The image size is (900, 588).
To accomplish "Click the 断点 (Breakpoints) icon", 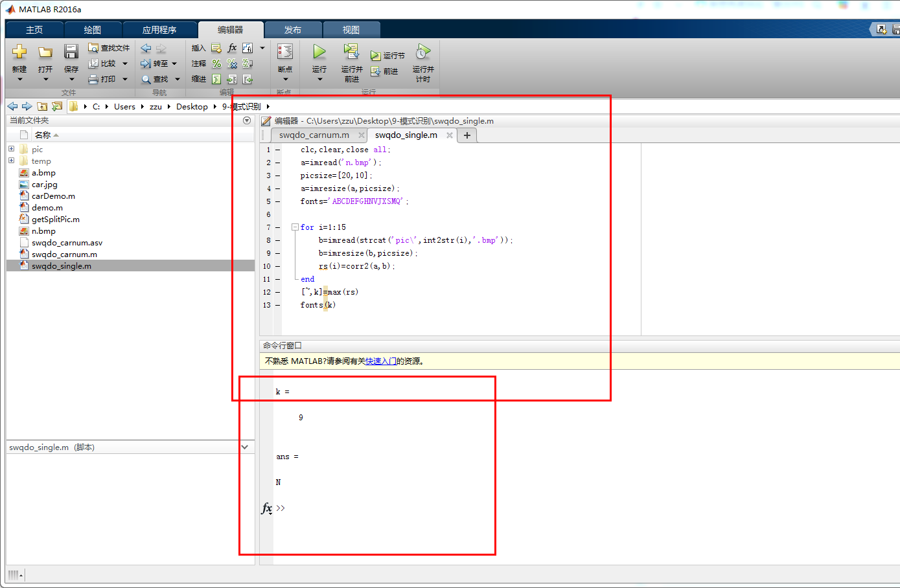I will [285, 51].
